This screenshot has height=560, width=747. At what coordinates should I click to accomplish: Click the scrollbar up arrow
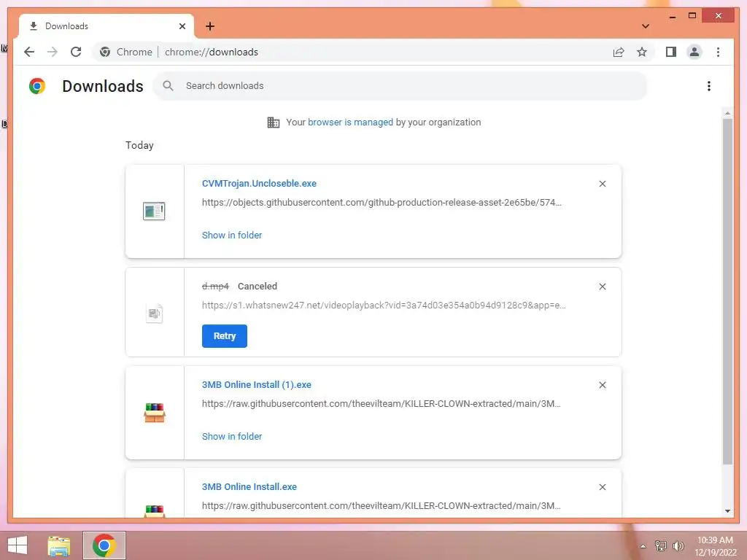coord(727,113)
